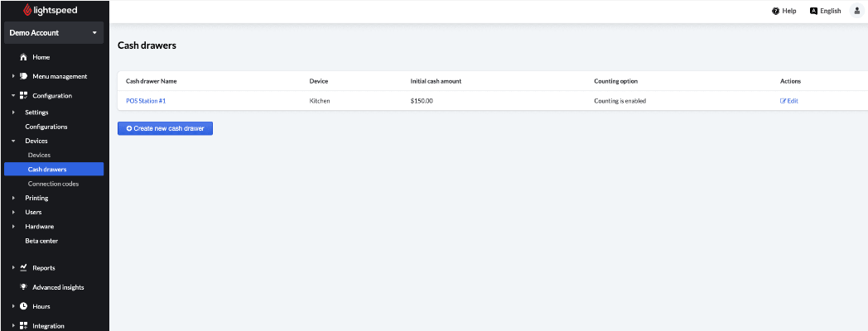Viewport: 868px width, 331px height.
Task: Open the user profile avatar icon
Action: point(857,11)
